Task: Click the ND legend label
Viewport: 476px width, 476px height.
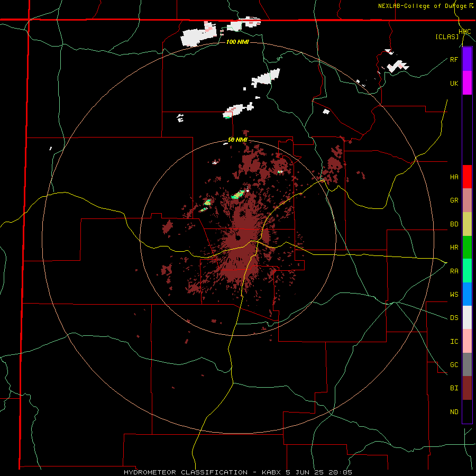Action: [454, 412]
